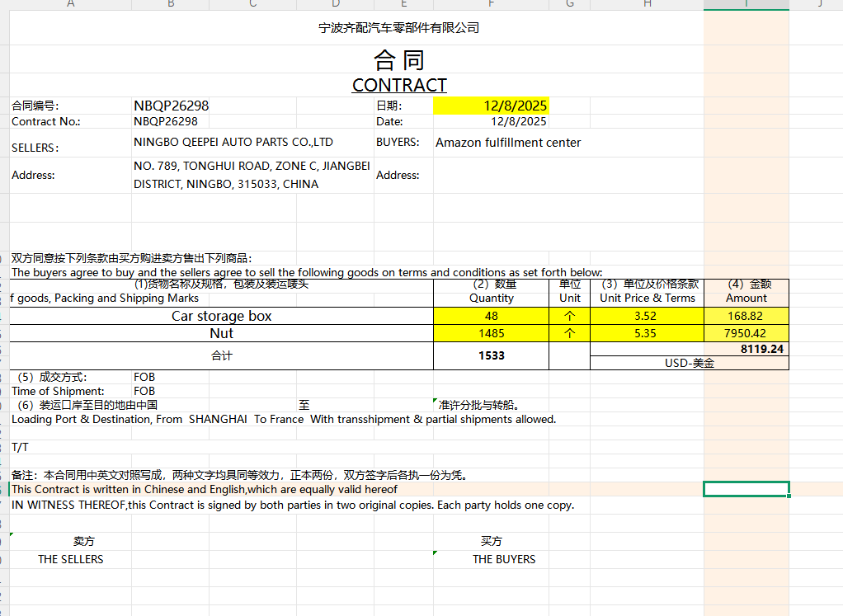Click the unit price cell 3.52
The width and height of the screenshot is (843, 616).
coord(647,316)
